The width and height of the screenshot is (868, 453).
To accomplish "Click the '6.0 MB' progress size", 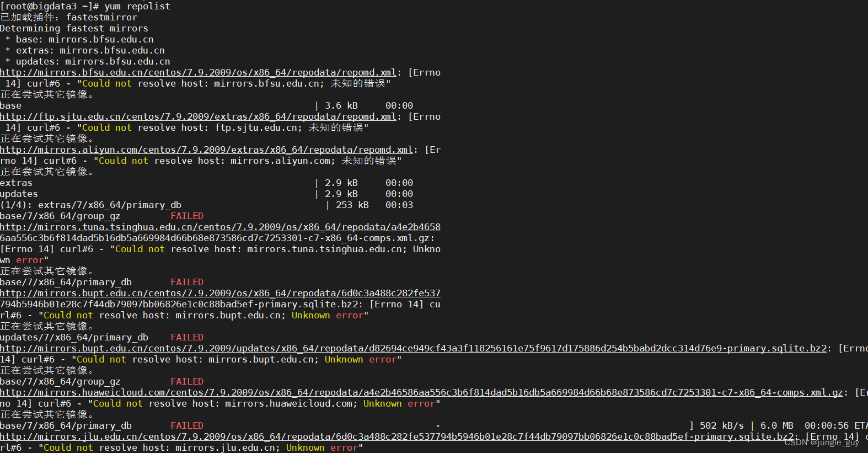I will 777,425.
